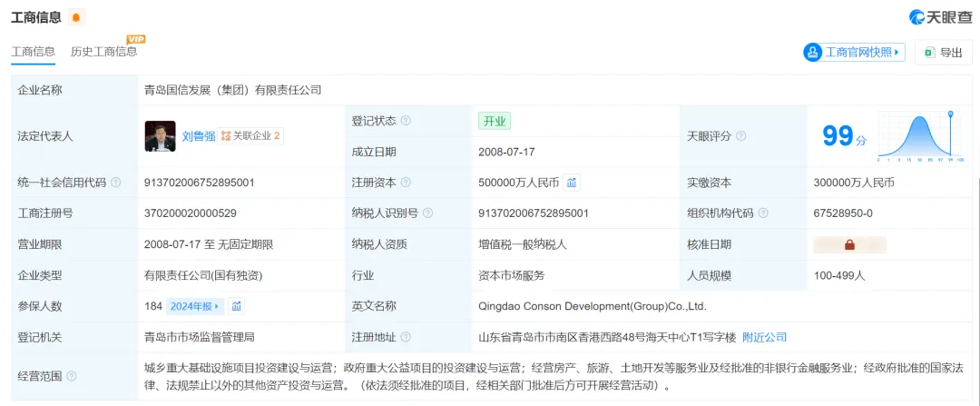The height and width of the screenshot is (406, 980).
Task: Expand the 2024年报 selector
Action: (x=194, y=306)
